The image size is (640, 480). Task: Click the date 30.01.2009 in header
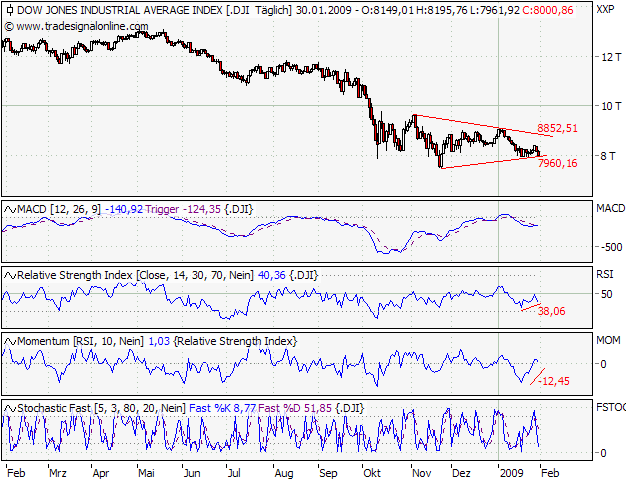(323, 10)
